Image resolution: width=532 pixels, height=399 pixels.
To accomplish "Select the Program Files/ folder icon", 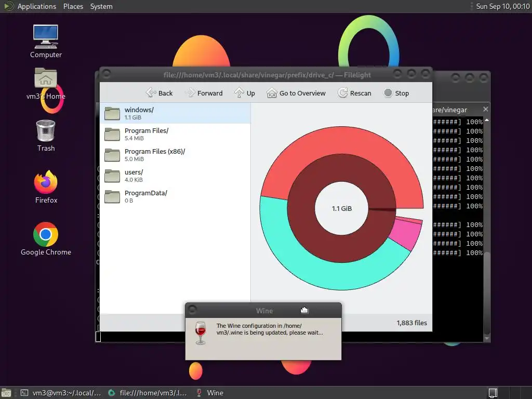I will pos(112,134).
